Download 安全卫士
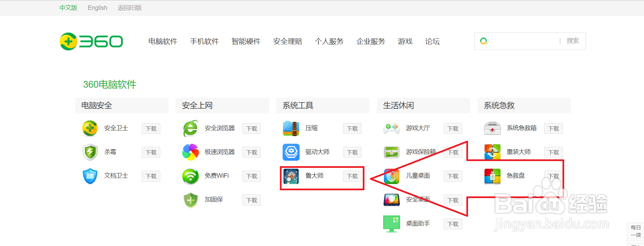 pos(151,128)
